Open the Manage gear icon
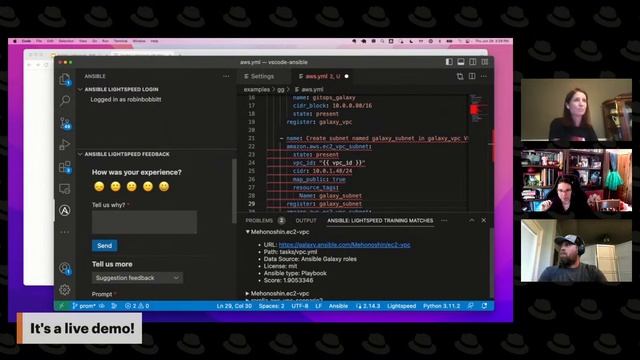The width and height of the screenshot is (640, 360). [x=64, y=289]
